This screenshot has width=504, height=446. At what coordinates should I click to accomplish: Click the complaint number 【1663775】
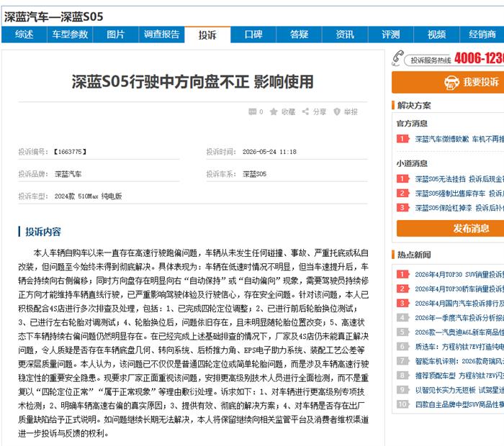70,152
